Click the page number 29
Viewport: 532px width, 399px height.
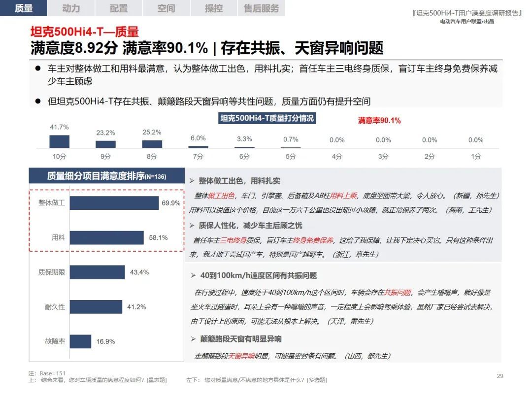pyautogui.click(x=500, y=376)
